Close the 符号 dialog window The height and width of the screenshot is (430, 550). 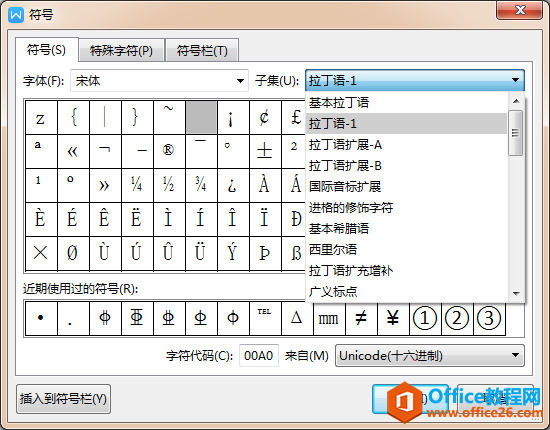pyautogui.click(x=519, y=11)
